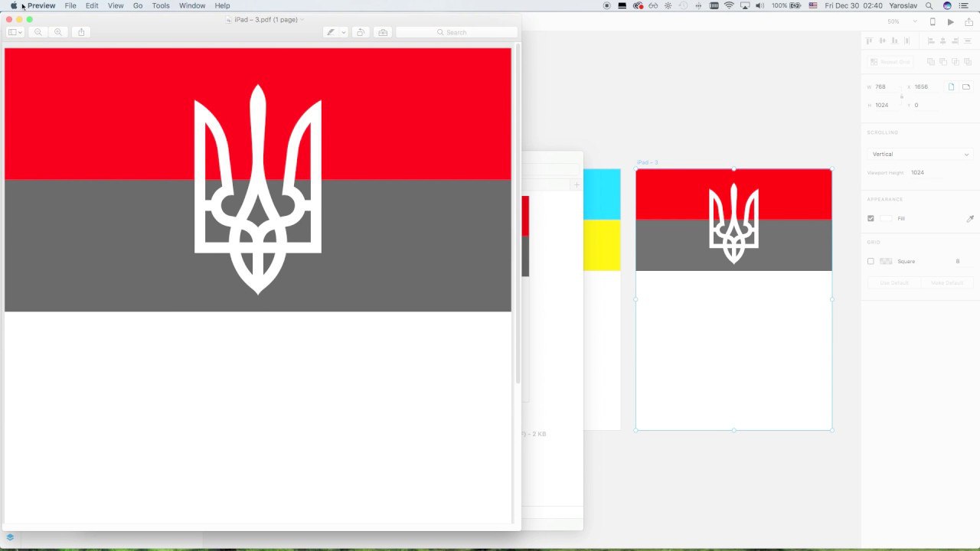The height and width of the screenshot is (551, 980).
Task: Click the Align Middle vertically icon
Action: 882,41
